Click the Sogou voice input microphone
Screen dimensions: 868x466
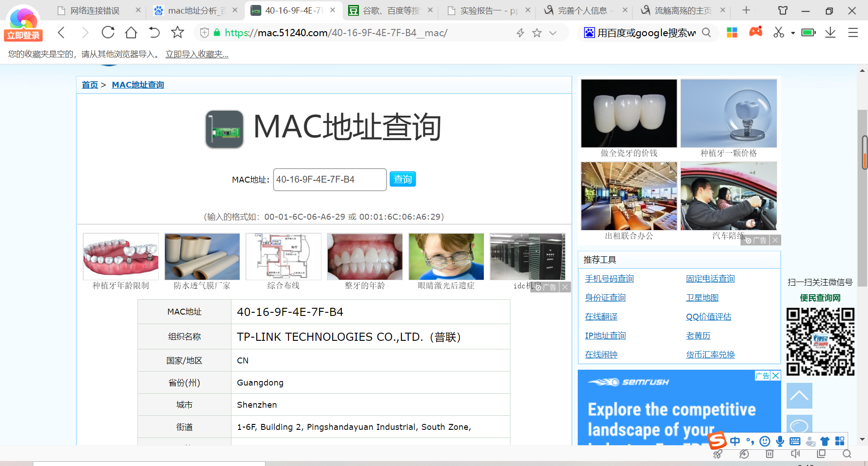780,441
